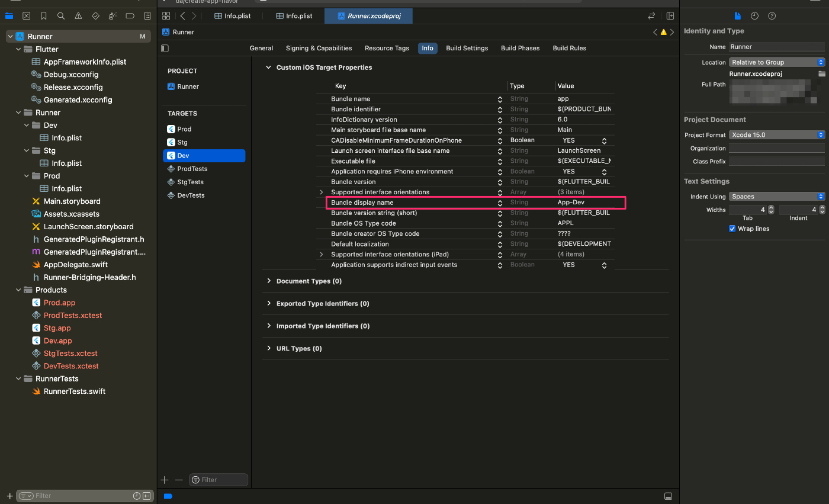Change Application requires iPhone environment YES value
Viewport: 829px width, 504px height.
pos(584,171)
